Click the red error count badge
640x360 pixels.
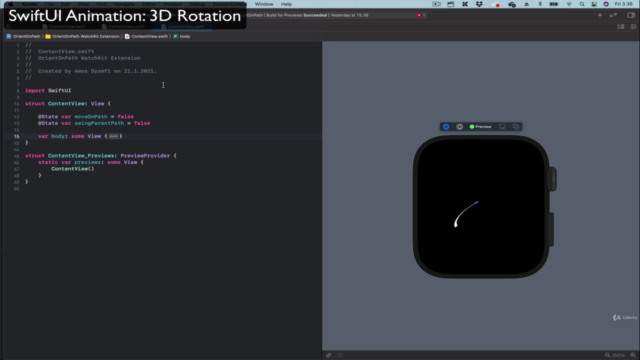point(421,15)
